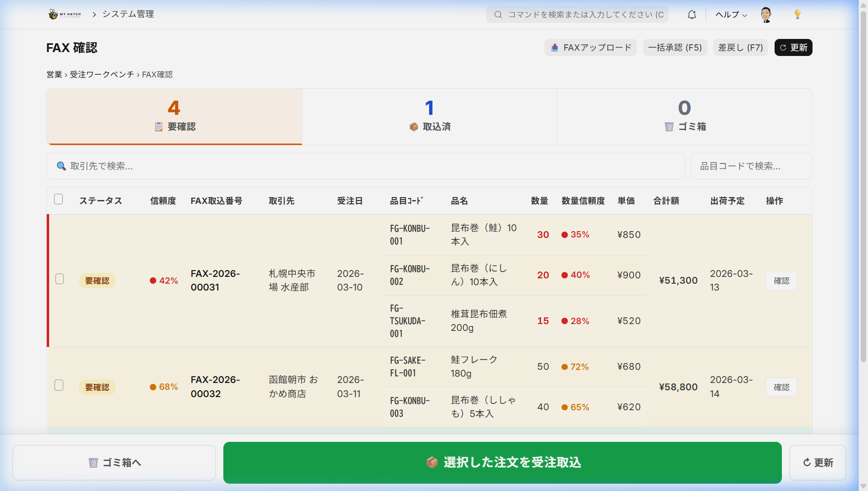
Task: Open the ゴミ箱 tab
Action: coord(684,117)
